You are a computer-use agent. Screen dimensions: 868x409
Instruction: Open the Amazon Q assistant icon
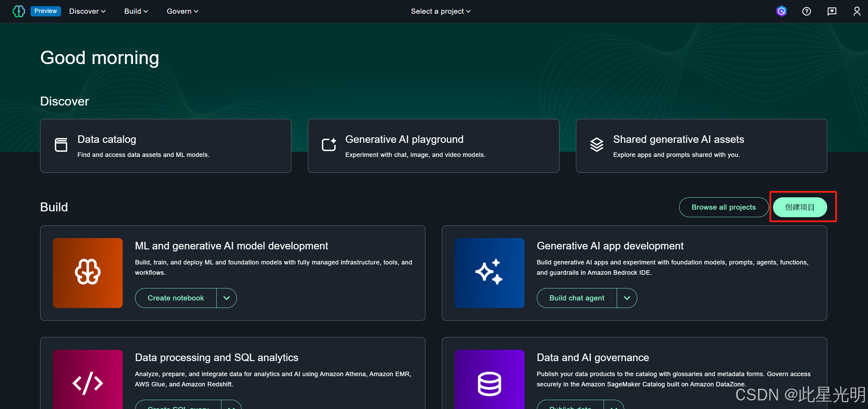781,11
